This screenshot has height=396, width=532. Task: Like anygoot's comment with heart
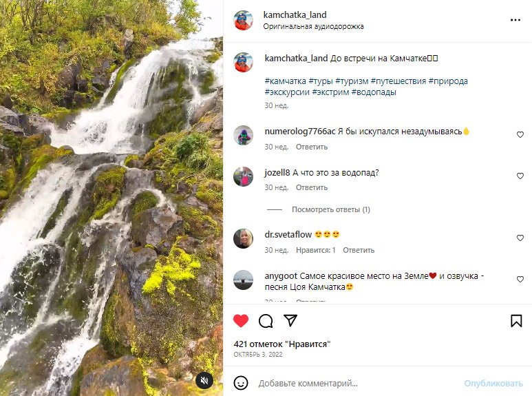point(520,280)
